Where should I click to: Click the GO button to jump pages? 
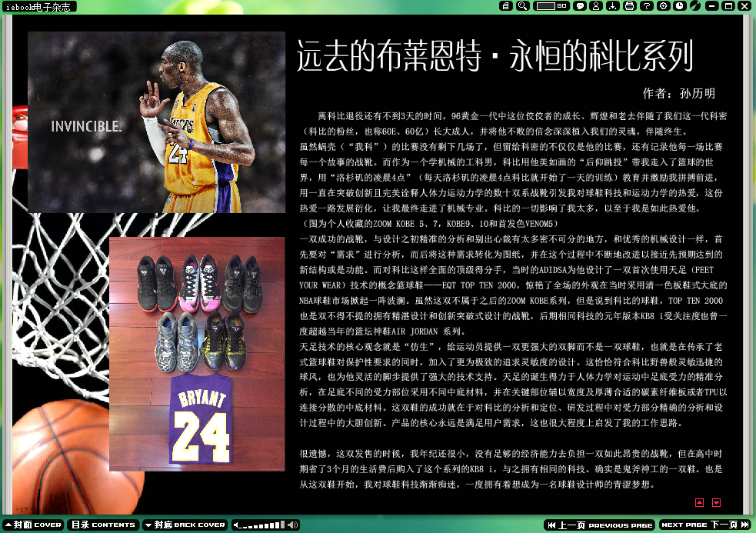pos(562,6)
